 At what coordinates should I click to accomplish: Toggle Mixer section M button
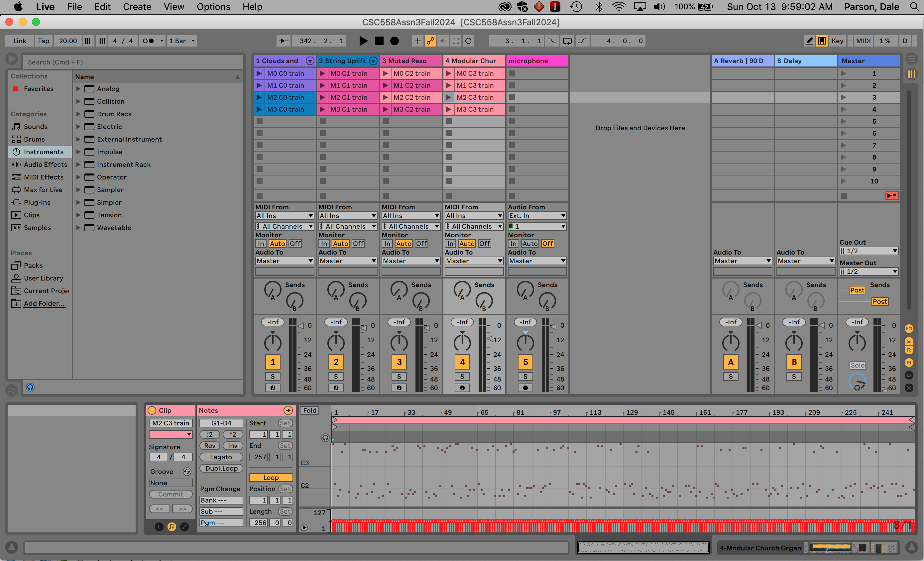[x=909, y=363]
